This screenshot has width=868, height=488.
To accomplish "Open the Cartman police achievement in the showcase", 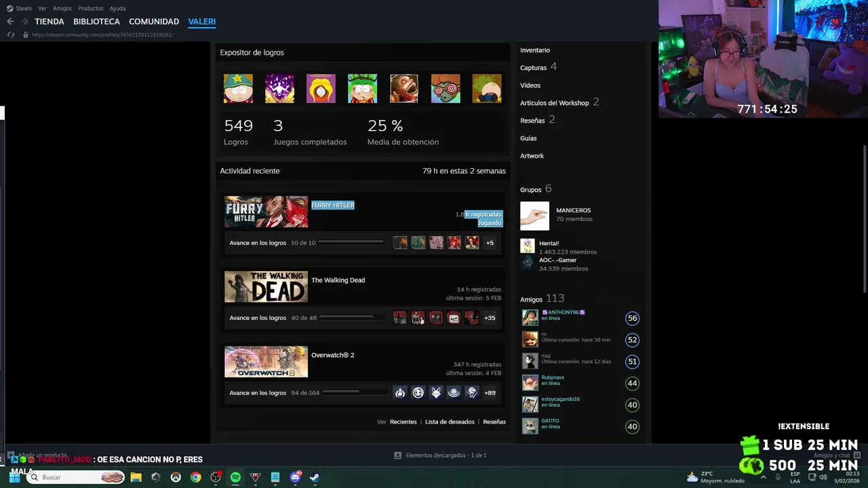I will click(x=238, y=89).
